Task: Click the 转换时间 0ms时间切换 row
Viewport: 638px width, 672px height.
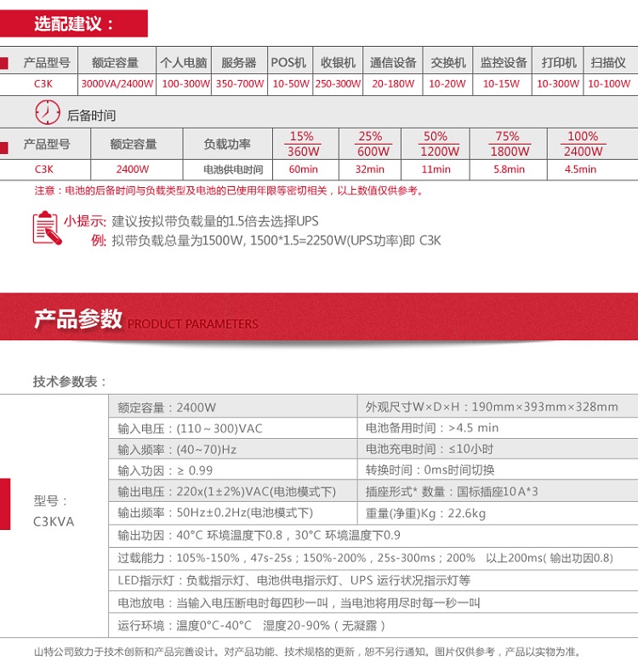Action: [498, 470]
